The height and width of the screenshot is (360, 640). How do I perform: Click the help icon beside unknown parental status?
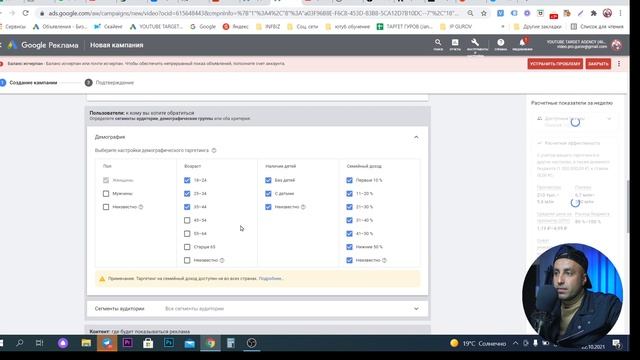coord(303,207)
